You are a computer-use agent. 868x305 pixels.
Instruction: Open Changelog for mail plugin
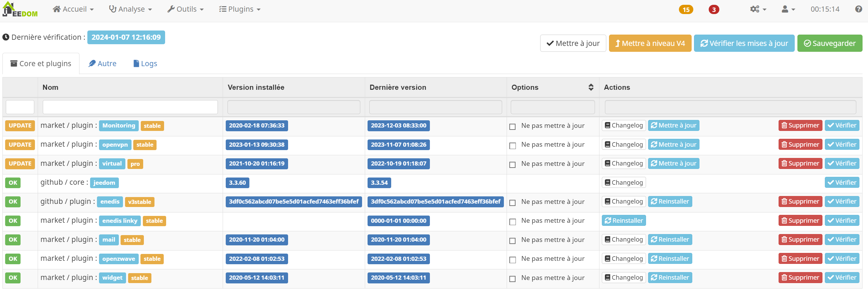tap(624, 240)
